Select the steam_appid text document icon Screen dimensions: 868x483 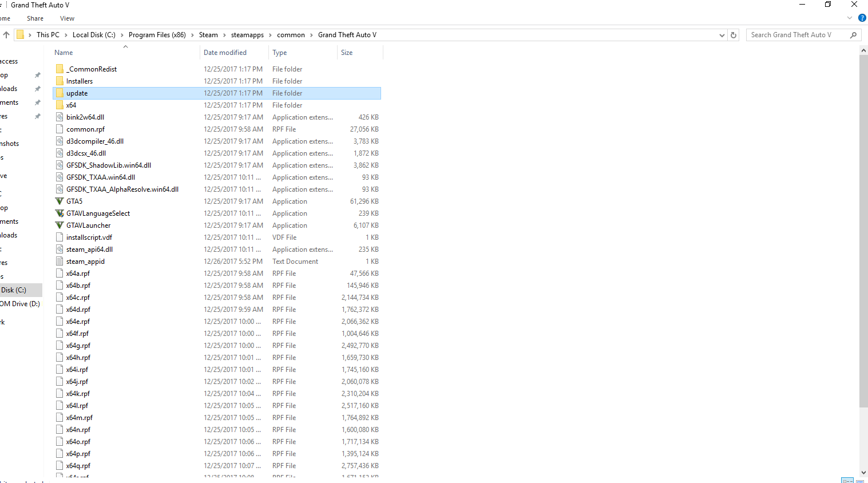(60, 261)
